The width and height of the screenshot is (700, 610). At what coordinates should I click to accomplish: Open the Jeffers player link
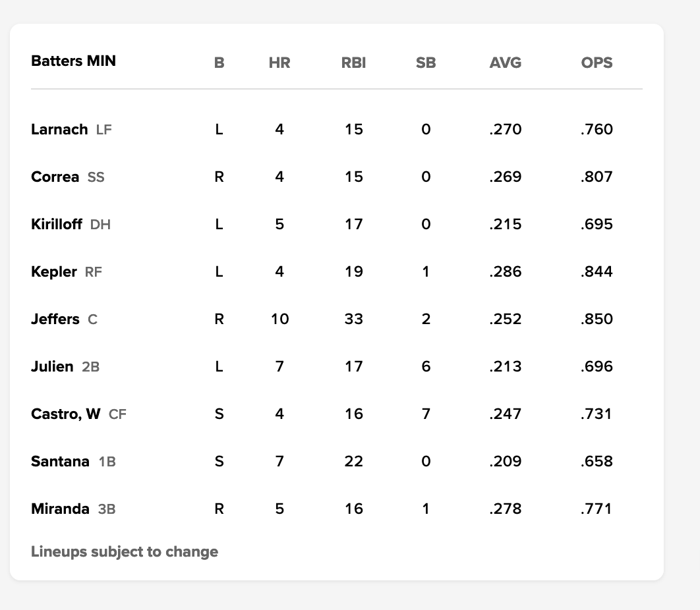point(55,319)
